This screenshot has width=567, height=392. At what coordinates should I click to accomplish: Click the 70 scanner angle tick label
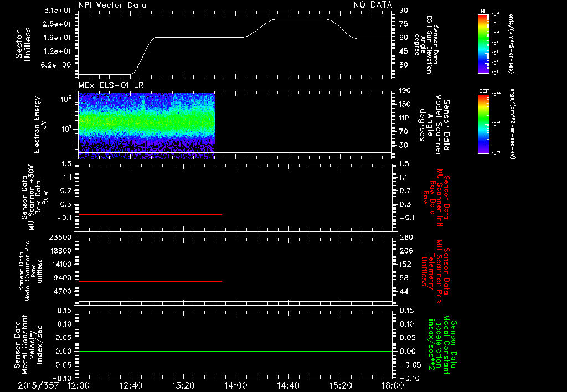coord(404,132)
